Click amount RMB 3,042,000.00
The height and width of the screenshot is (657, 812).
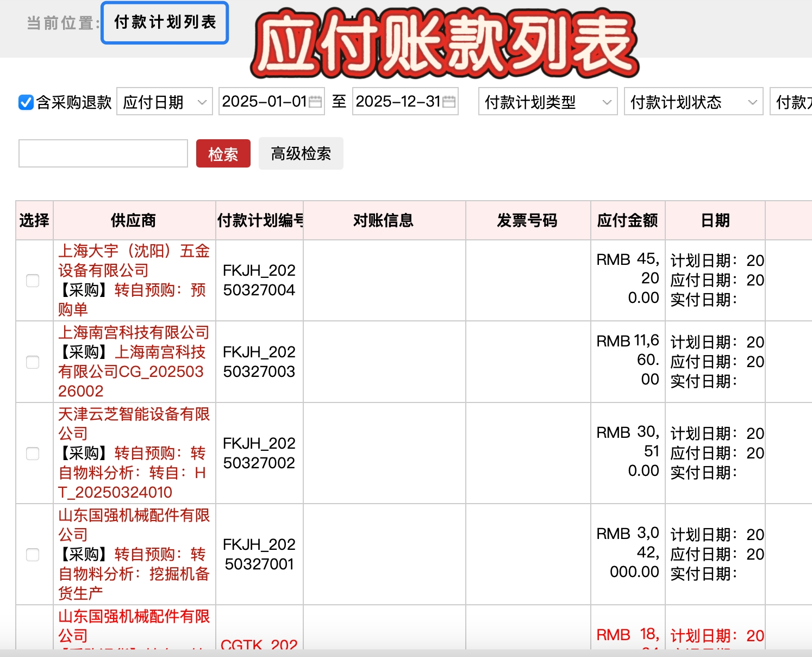(x=628, y=553)
